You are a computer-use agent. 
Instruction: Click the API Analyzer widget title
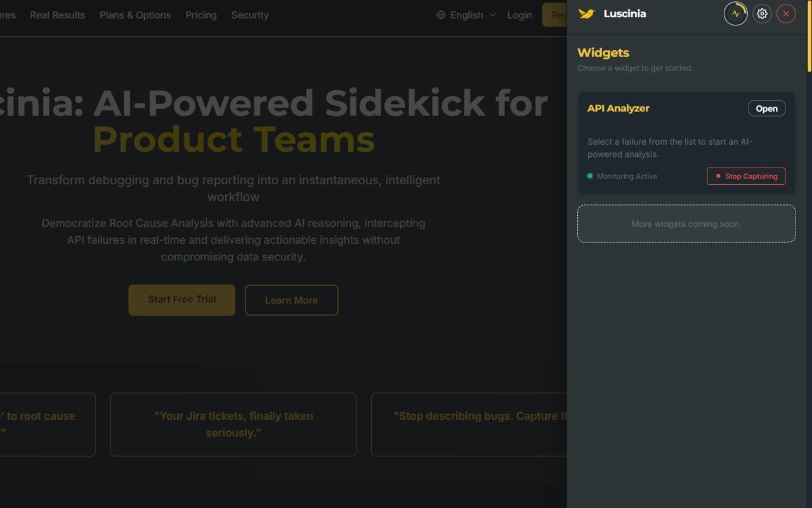[619, 108]
